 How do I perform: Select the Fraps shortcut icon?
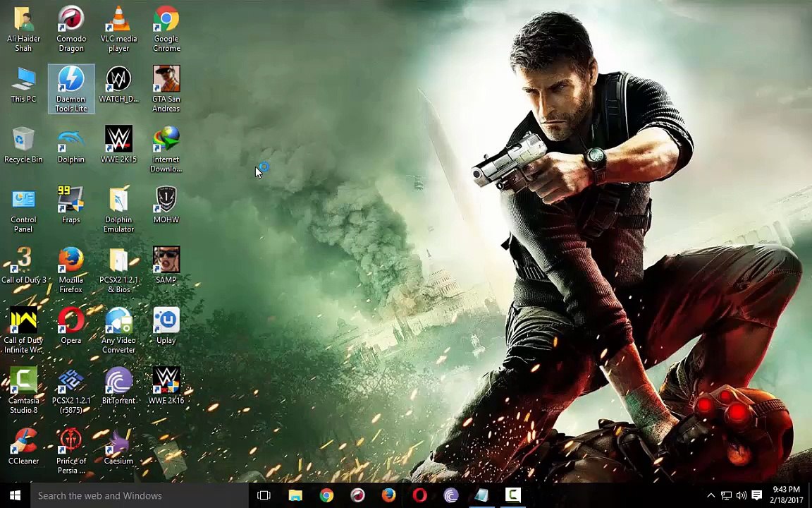pyautogui.click(x=71, y=205)
